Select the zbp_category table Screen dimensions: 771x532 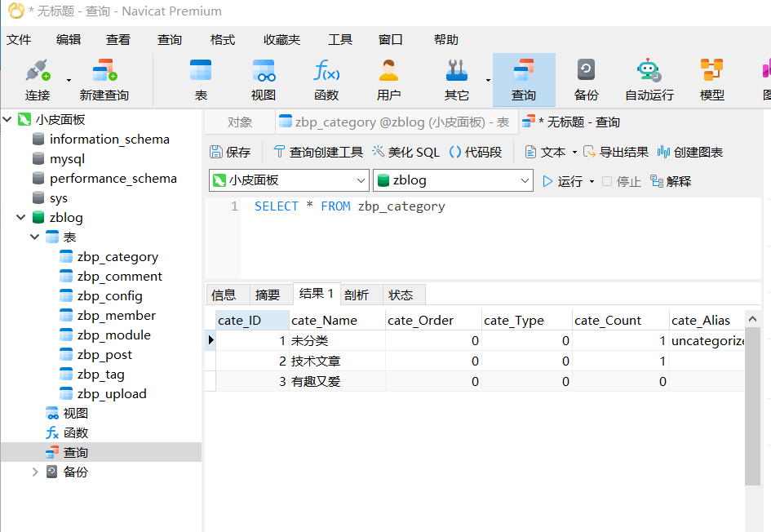click(117, 257)
